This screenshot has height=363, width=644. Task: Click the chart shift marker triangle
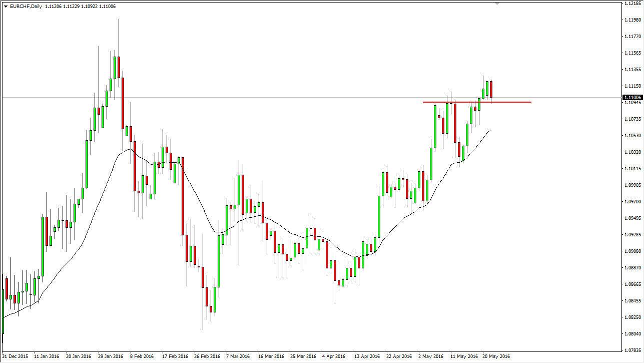[497, 4]
